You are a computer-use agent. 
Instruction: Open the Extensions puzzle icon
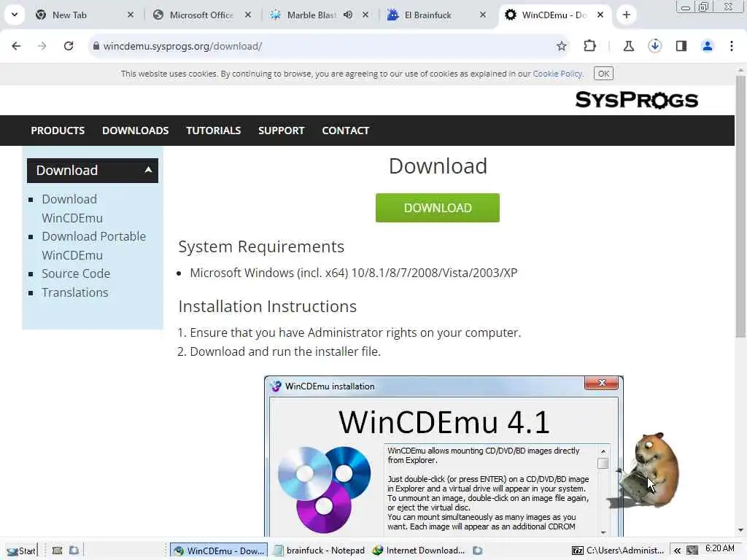(589, 46)
